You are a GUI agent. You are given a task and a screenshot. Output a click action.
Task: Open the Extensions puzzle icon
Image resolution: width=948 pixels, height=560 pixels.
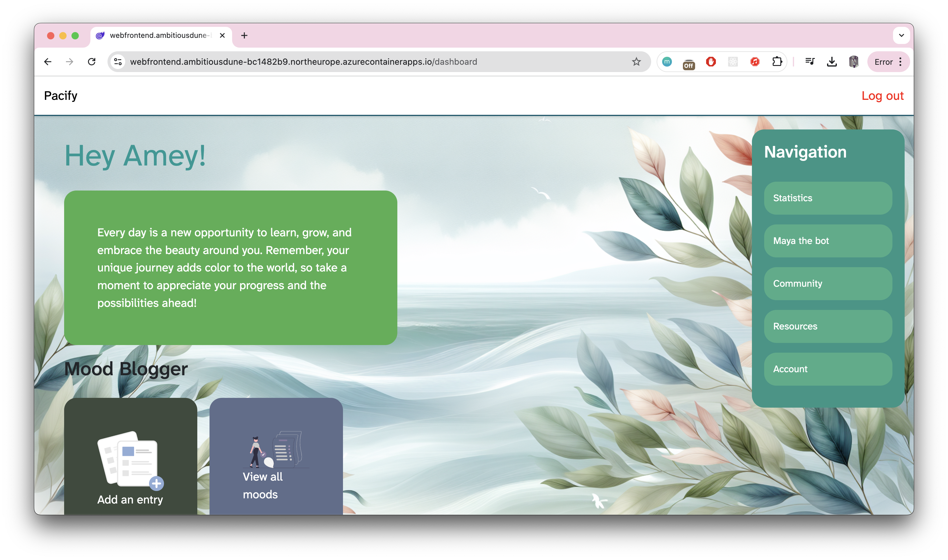coord(777,61)
